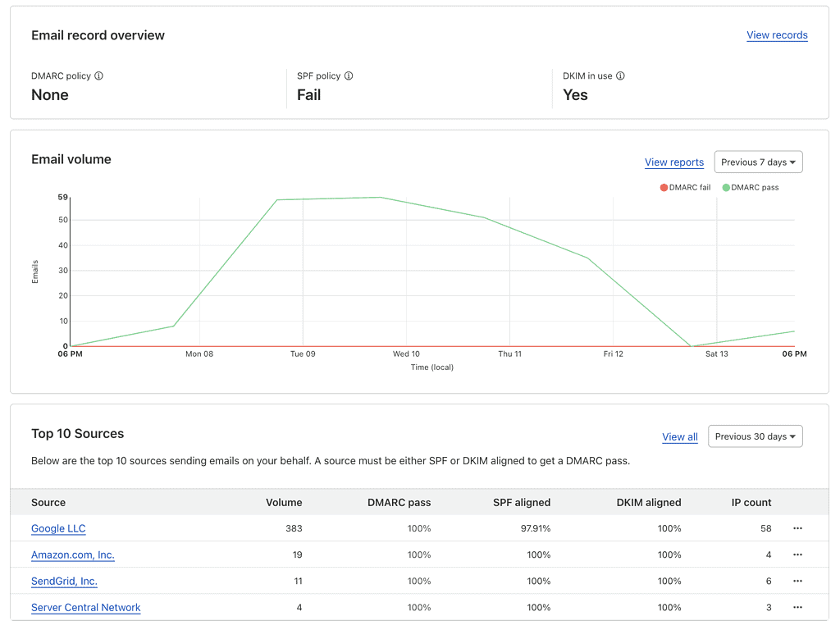
Task: Click the Server Central Network link
Action: pyautogui.click(x=85, y=607)
